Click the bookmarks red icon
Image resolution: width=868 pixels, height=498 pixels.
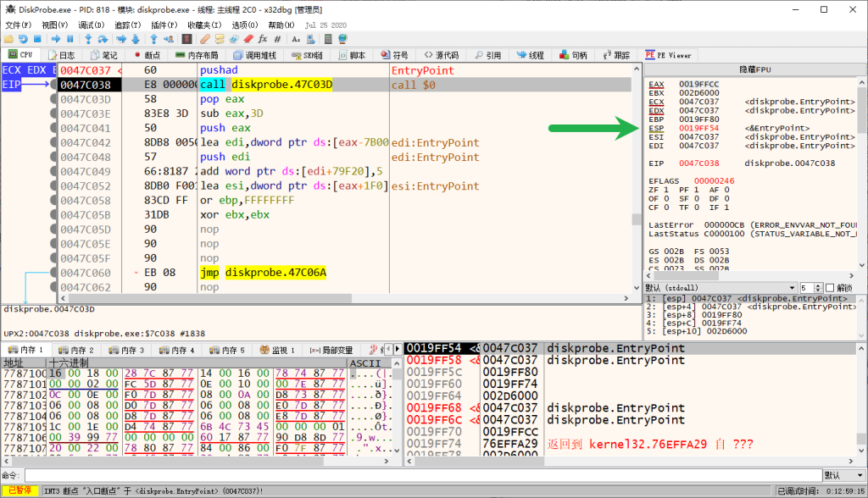tap(248, 39)
